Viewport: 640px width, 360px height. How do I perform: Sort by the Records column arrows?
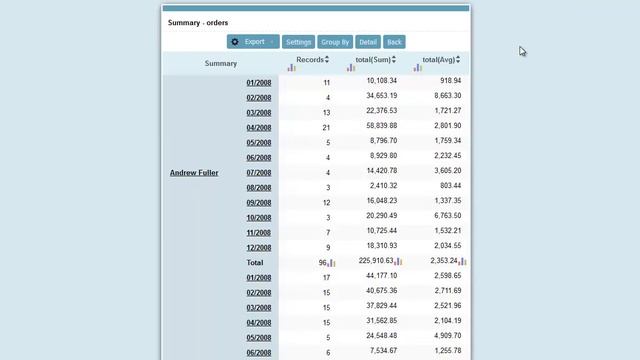(x=327, y=60)
